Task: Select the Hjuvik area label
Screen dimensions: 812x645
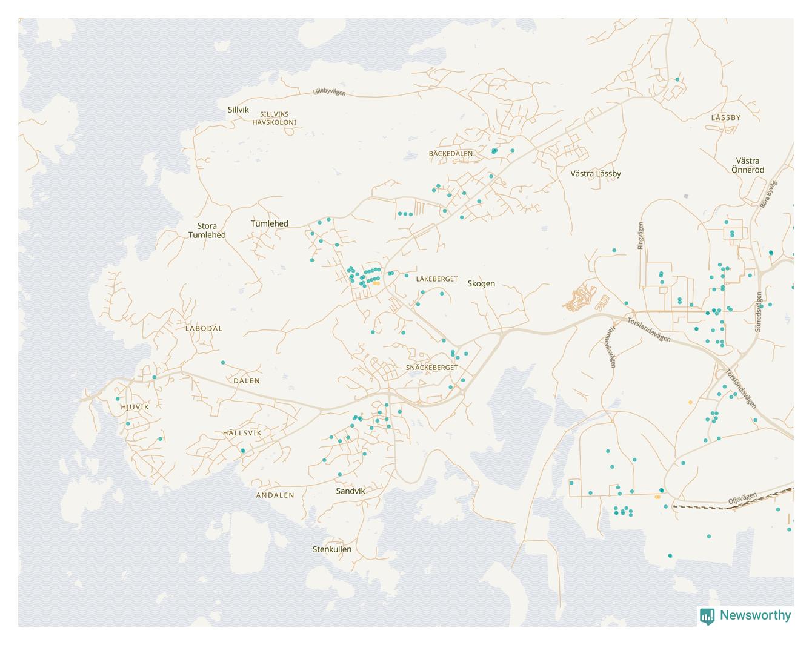Action: click(x=135, y=407)
